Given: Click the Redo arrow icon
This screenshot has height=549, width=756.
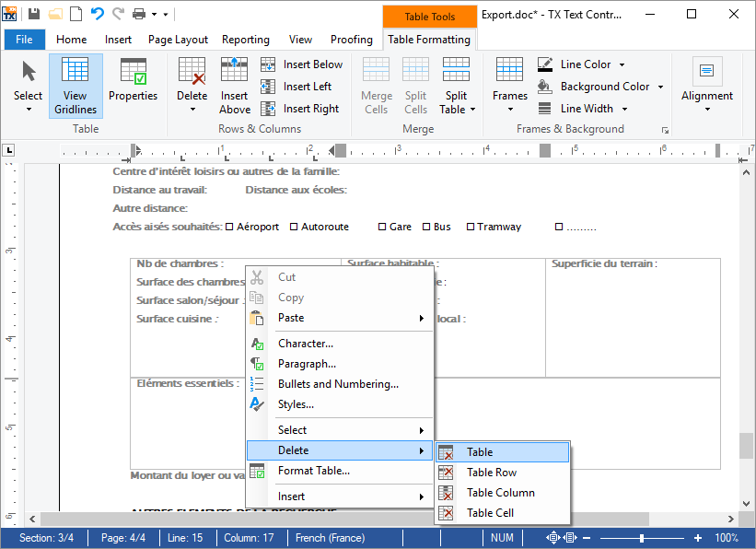Looking at the screenshot, I should click(x=118, y=14).
